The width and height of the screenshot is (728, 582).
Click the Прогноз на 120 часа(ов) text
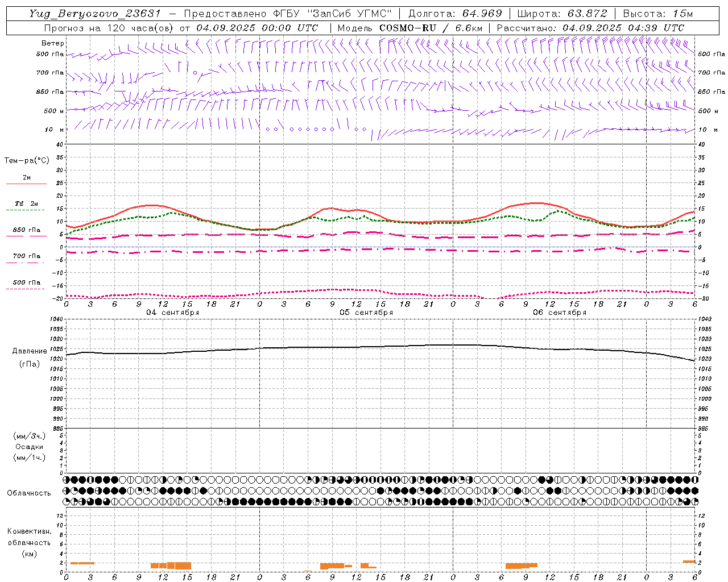109,28
